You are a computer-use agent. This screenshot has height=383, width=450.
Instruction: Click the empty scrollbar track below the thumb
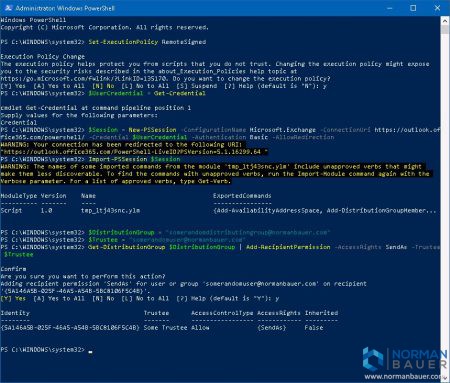pos(445,200)
